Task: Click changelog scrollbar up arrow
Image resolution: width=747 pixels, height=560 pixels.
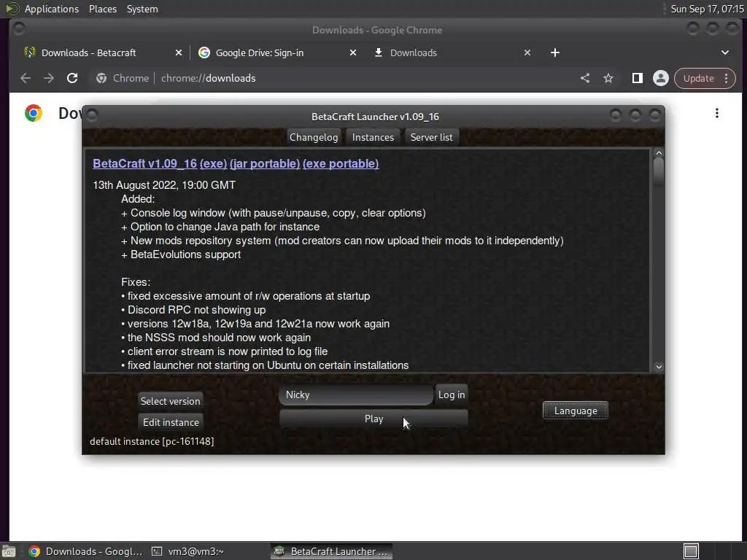Action: tap(659, 153)
